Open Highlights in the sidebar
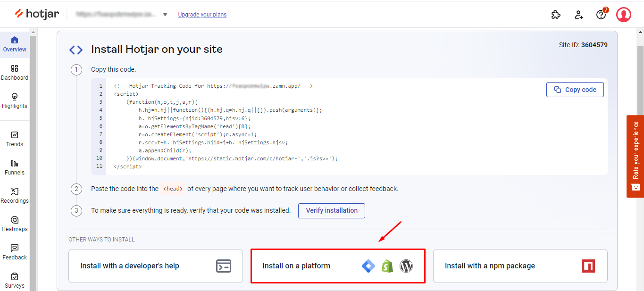 pyautogui.click(x=15, y=101)
